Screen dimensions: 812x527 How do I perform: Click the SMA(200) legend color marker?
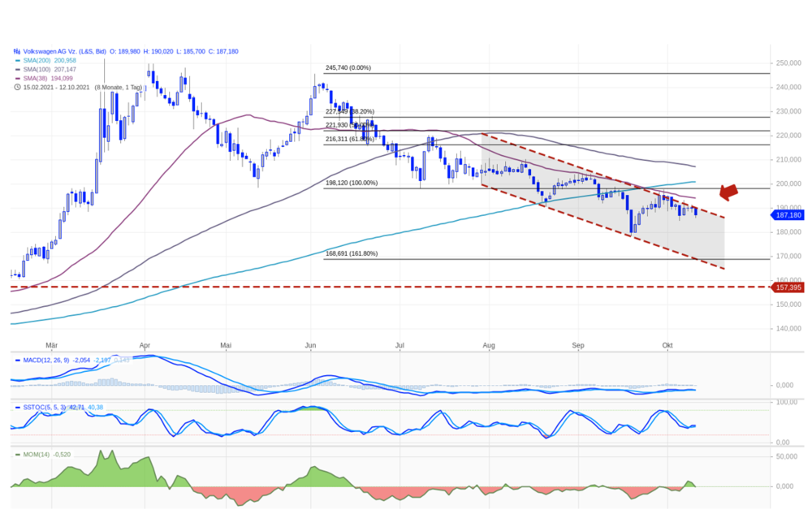pos(18,61)
